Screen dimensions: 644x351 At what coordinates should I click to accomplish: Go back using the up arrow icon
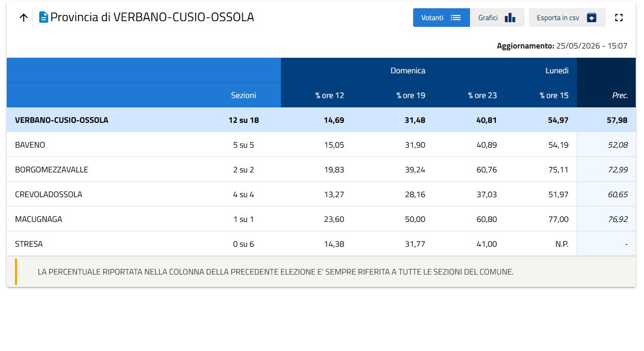pos(23,18)
